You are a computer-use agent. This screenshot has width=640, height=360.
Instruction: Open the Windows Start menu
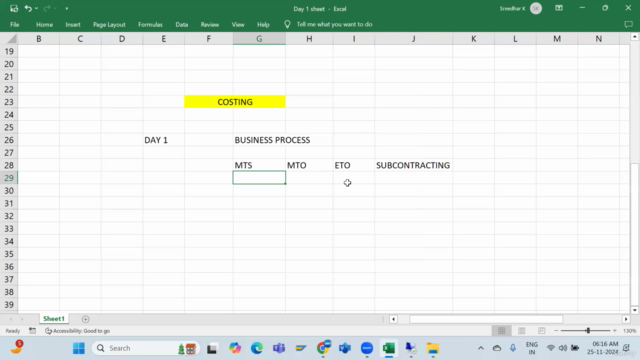point(79,348)
